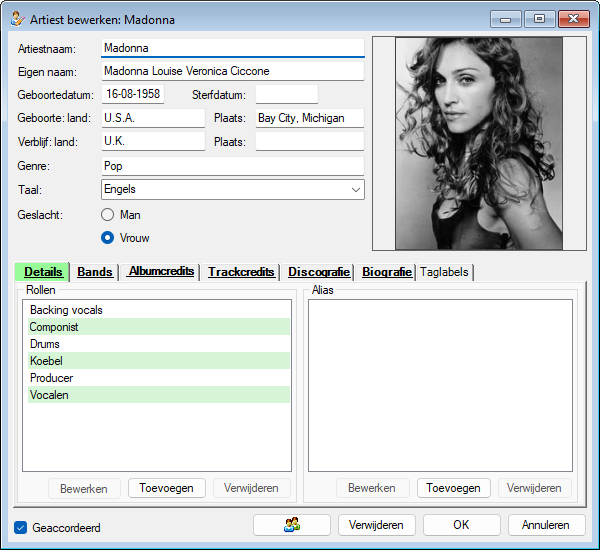The width and height of the screenshot is (600, 550).
Task: Switch to the Trackcredits tab
Action: tap(241, 272)
